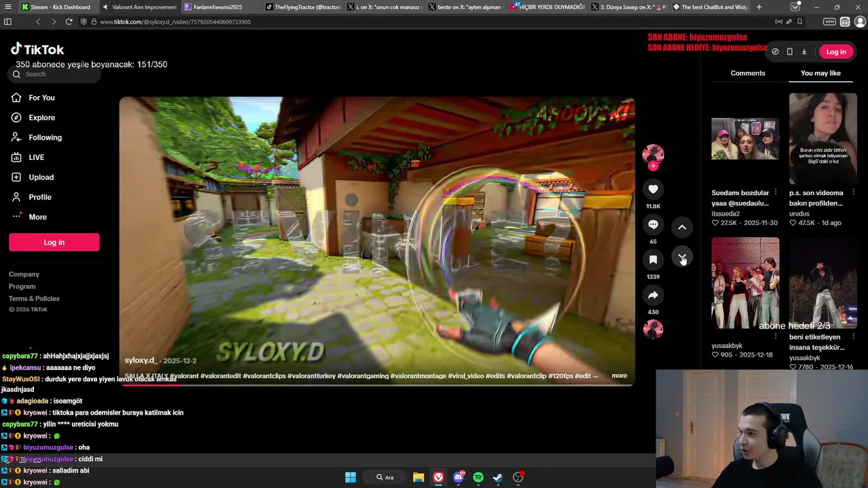Click the Get Coins icon in the top pill
This screenshot has width=868, height=488.
pyautogui.click(x=775, y=52)
